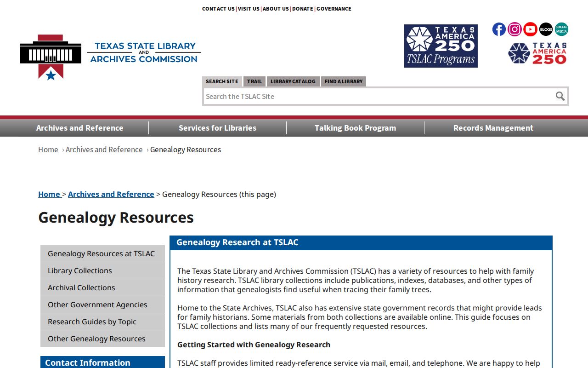Click the Governance top link
Viewport: 588px width, 368px height.
334,9
